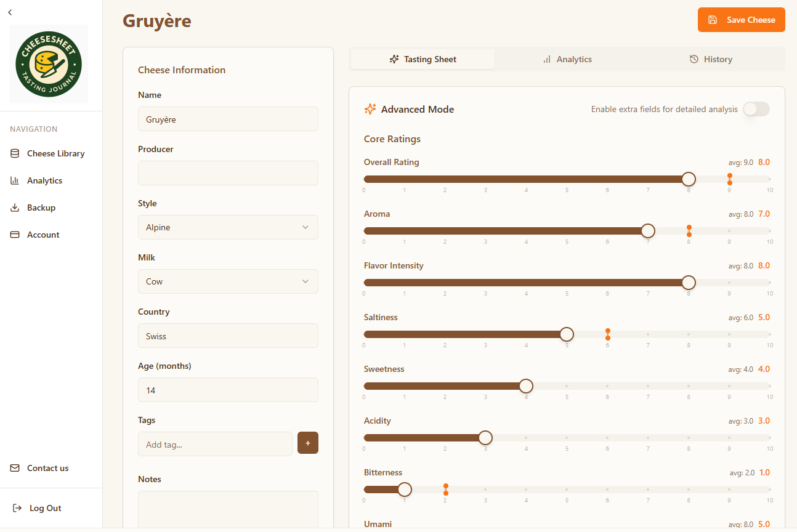The width and height of the screenshot is (797, 532).
Task: Click the Name field containing Gruyère
Action: (x=228, y=119)
